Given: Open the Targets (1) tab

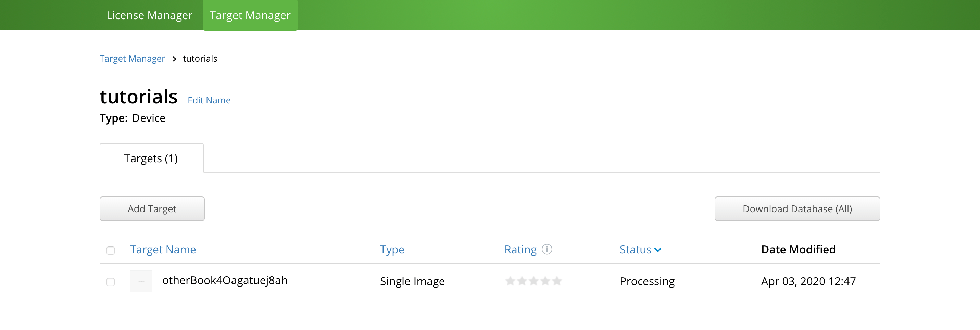Looking at the screenshot, I should (x=151, y=157).
